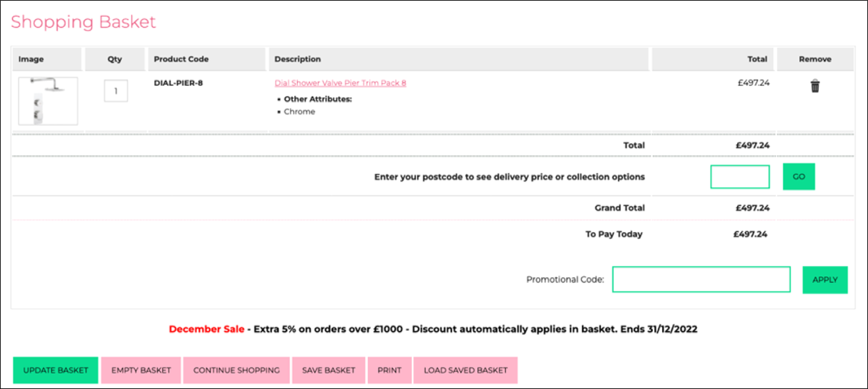
Task: Click SAVE BASKET to store your basket
Action: (328, 370)
